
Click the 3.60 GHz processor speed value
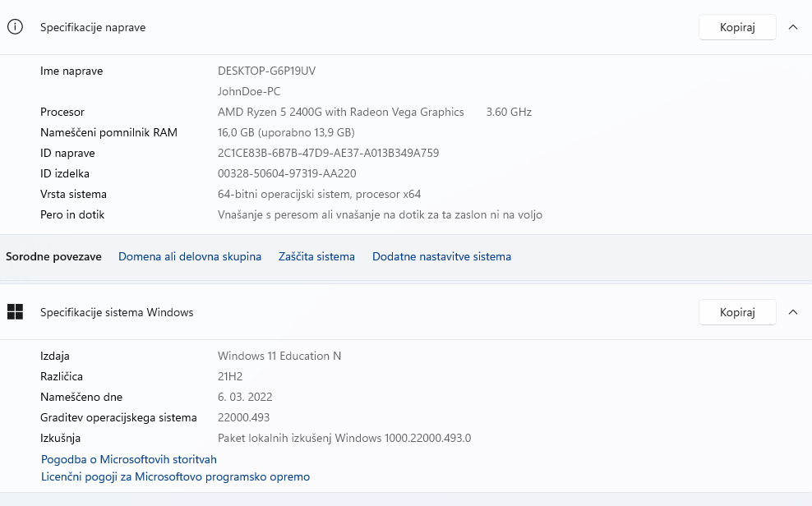pos(509,113)
